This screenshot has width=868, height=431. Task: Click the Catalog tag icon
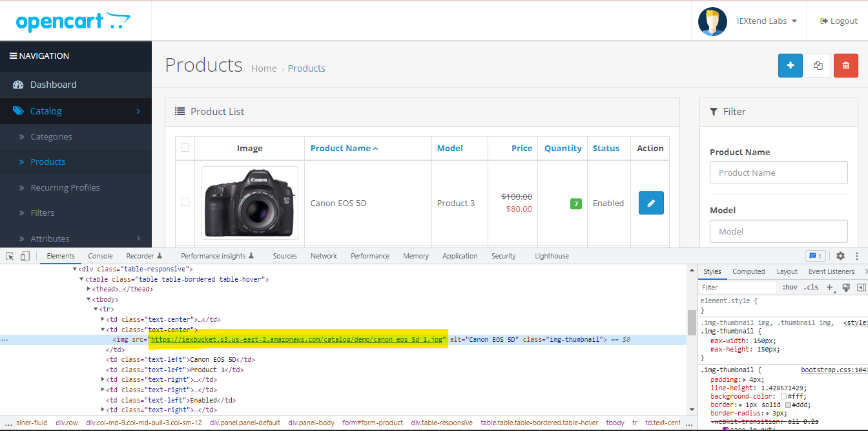pyautogui.click(x=18, y=111)
